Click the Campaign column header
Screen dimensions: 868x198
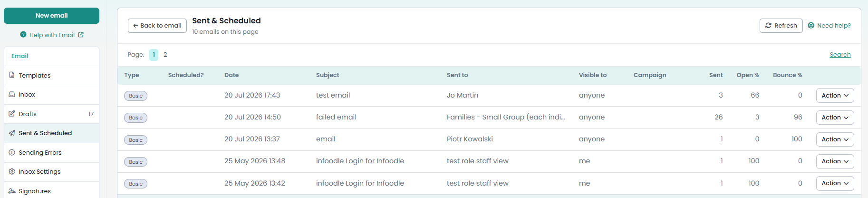(x=650, y=75)
